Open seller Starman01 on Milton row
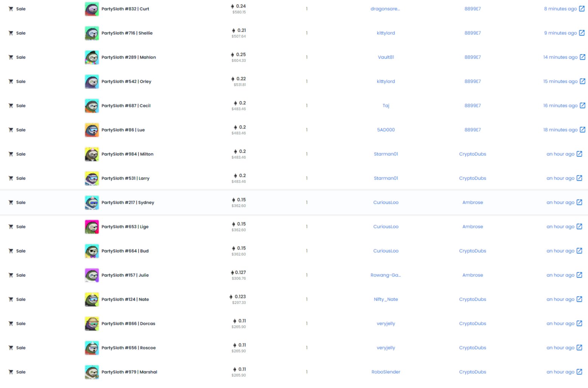The width and height of the screenshot is (588, 388). click(x=386, y=154)
